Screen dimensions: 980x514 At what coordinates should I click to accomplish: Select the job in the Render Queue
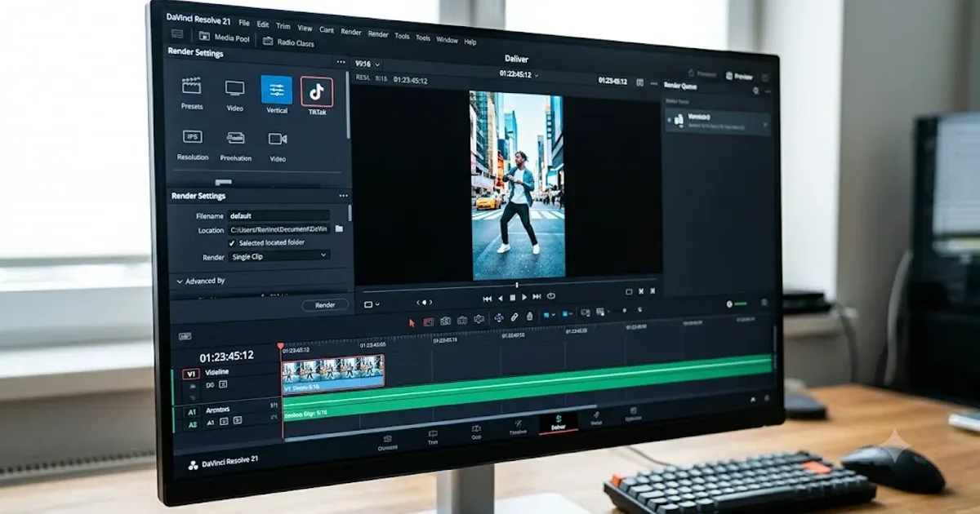click(x=716, y=122)
